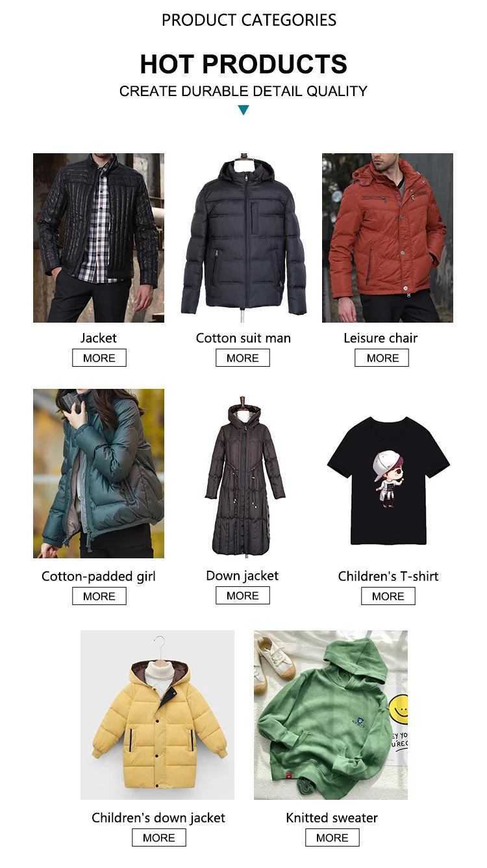Click the teal downward triangle under the heading

click(x=243, y=110)
